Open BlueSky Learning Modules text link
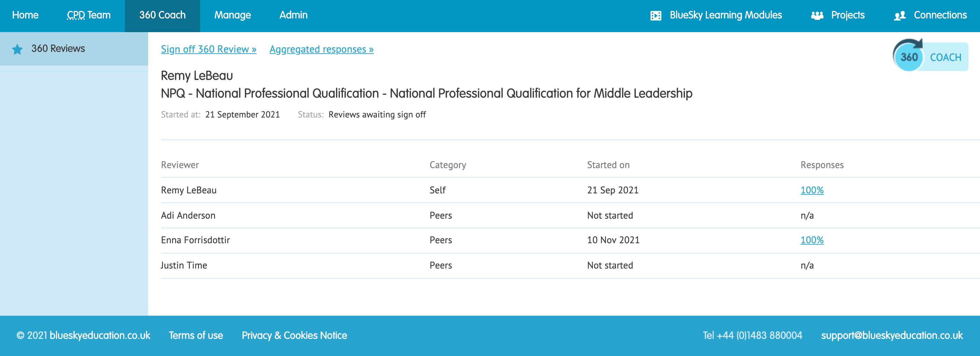This screenshot has height=356, width=980. pos(726,15)
